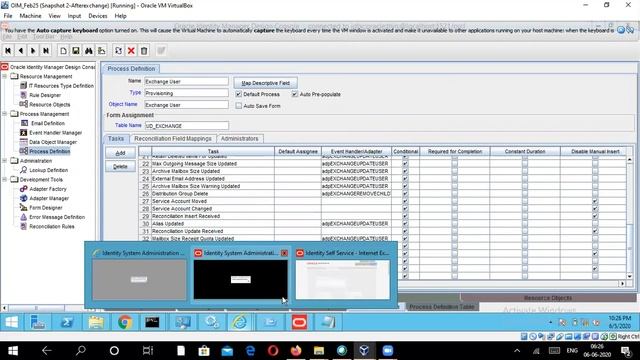640x360 pixels.
Task: Open Event Handler Manager node
Action: click(x=56, y=133)
